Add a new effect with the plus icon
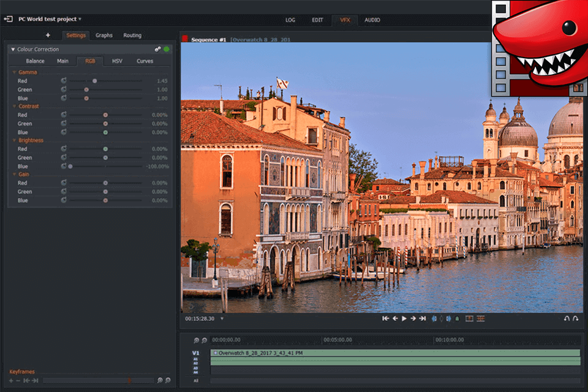 48,35
